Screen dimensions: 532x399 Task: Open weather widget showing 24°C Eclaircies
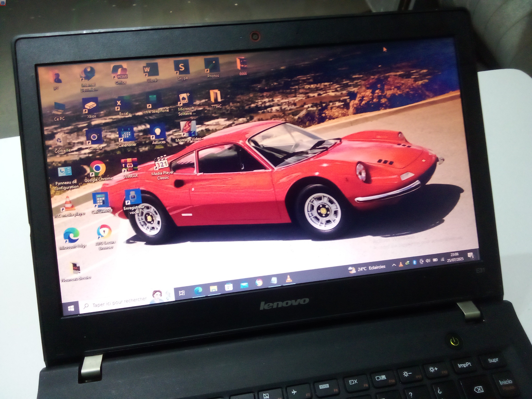(367, 269)
